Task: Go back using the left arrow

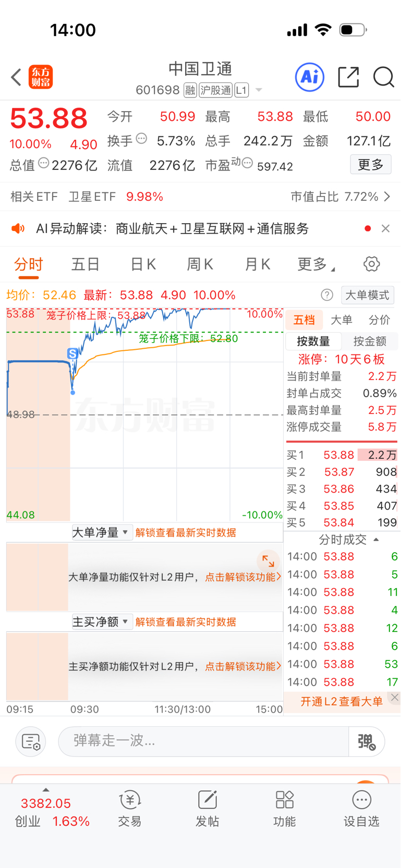Action: (x=16, y=77)
